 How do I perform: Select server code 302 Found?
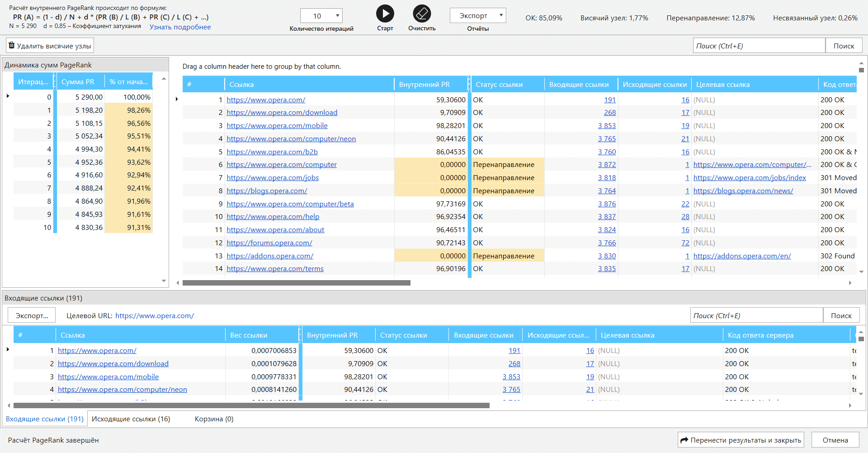click(837, 256)
